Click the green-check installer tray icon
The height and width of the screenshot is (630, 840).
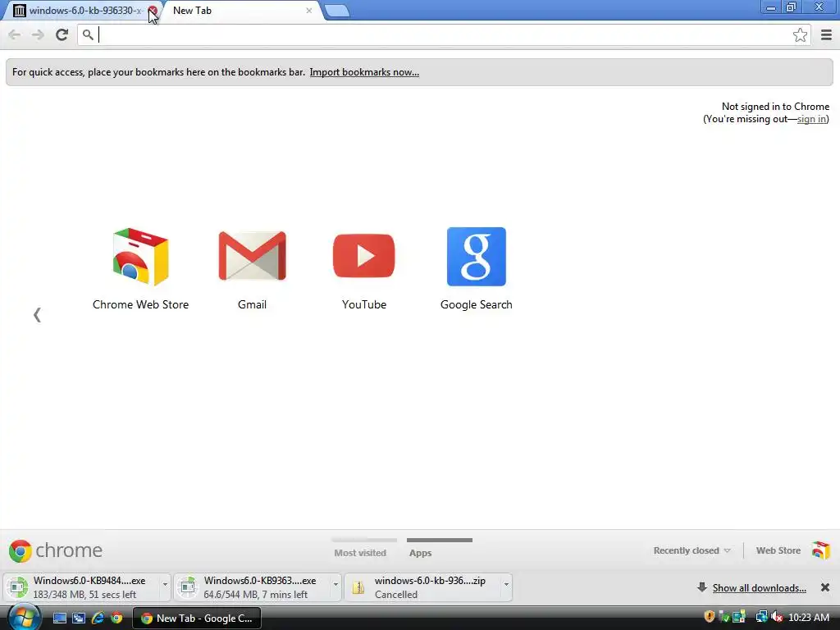pos(724,617)
